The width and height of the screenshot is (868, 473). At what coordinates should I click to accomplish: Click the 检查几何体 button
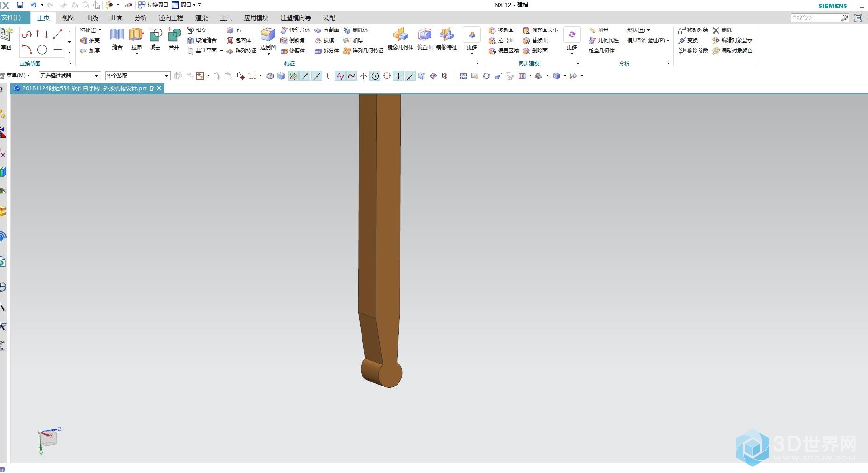601,51
